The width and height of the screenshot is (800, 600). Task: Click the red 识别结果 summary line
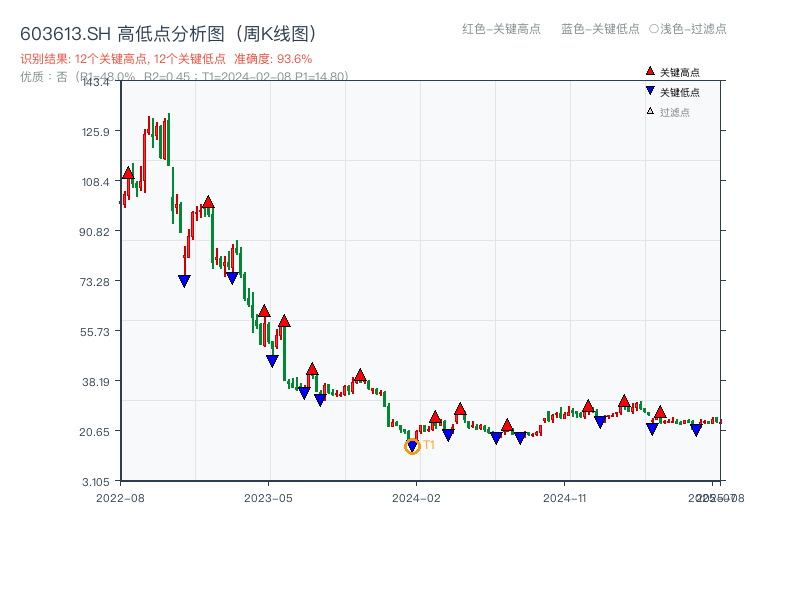click(166, 59)
